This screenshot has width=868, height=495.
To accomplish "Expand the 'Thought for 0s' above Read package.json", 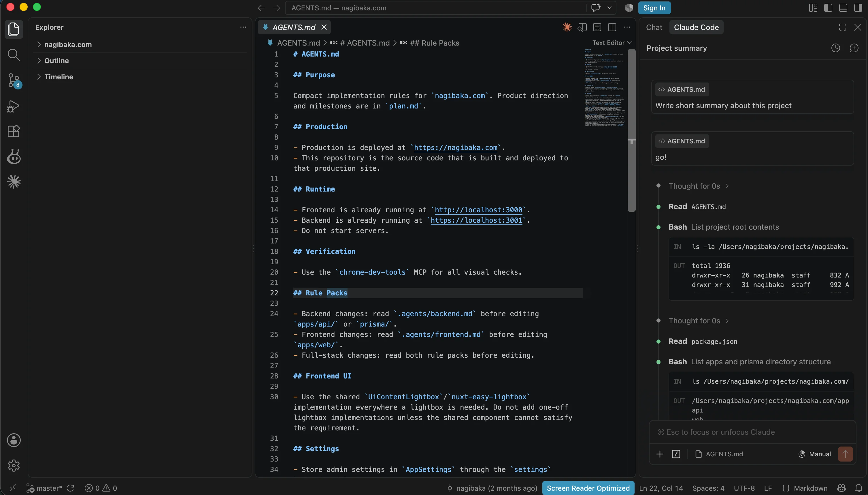I will pos(699,320).
